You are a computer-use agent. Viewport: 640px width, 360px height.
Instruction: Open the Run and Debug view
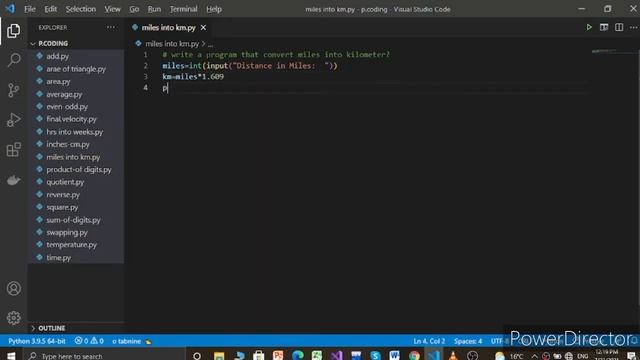click(x=13, y=120)
